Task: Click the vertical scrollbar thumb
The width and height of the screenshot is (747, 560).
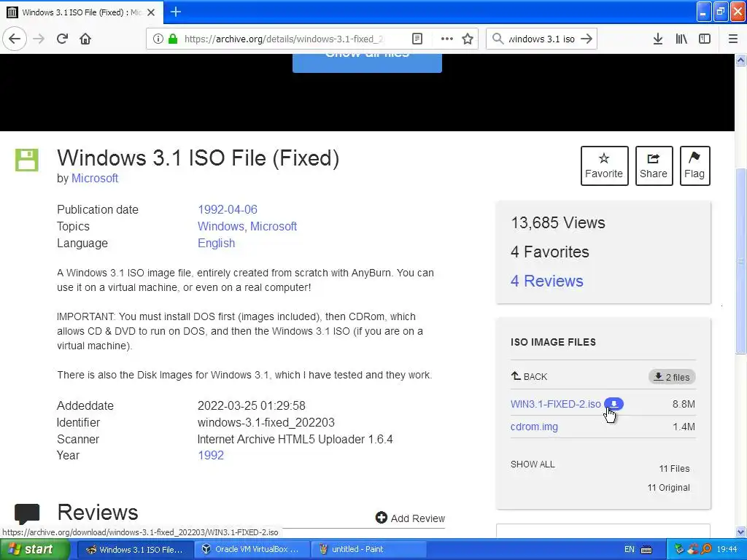Action: tap(740, 261)
